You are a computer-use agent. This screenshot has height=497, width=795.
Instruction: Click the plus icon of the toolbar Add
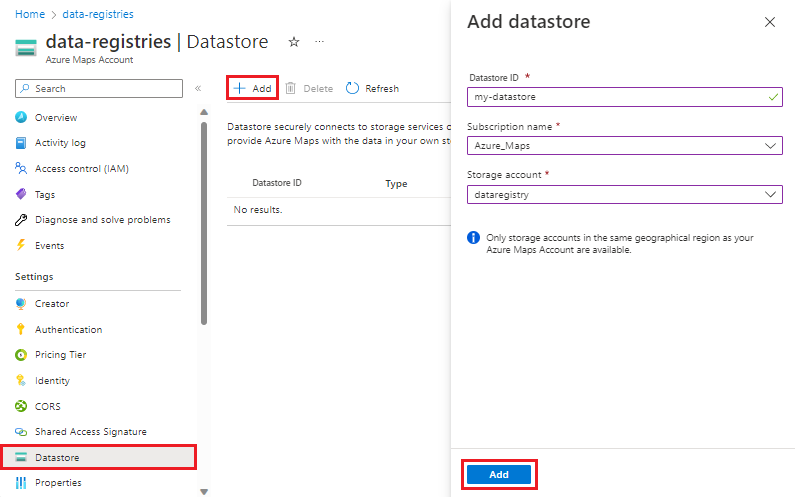pyautogui.click(x=239, y=88)
